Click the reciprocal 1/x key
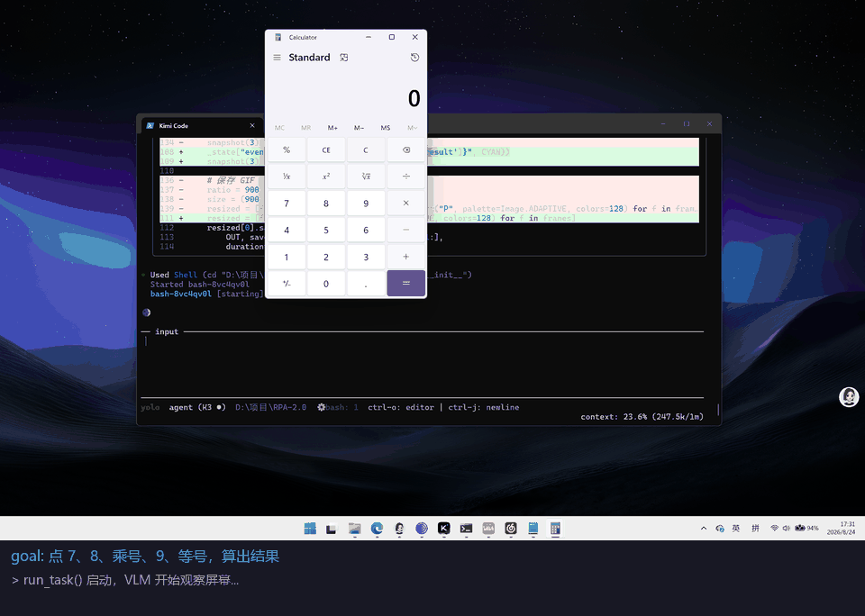Screen dimensions: 865x616 coord(287,177)
